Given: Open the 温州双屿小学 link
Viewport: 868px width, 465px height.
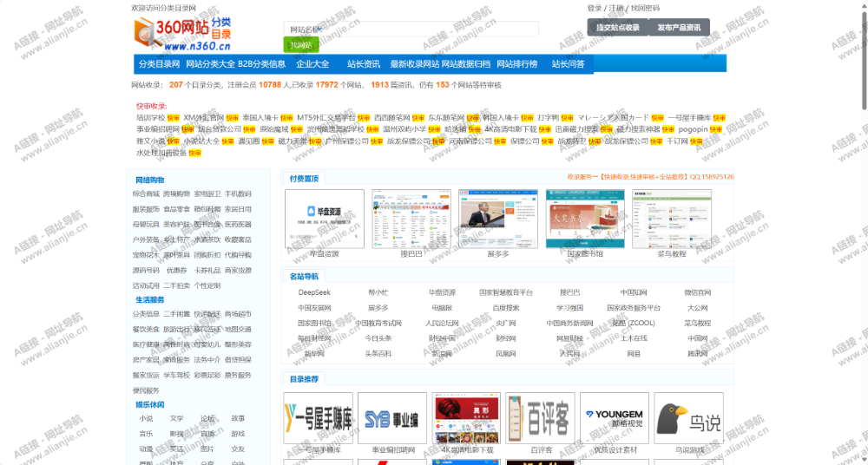Looking at the screenshot, I should tap(404, 129).
